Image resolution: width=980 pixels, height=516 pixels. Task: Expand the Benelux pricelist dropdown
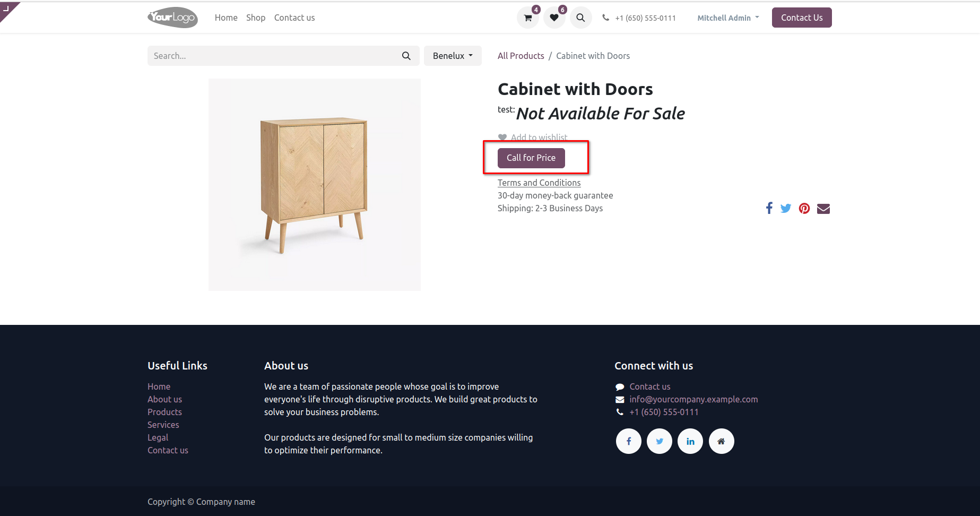(453, 56)
